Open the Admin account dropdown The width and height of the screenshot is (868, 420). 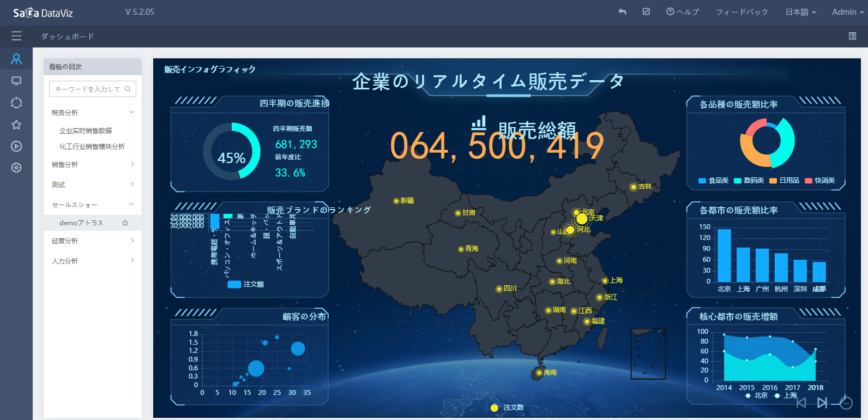(x=848, y=12)
